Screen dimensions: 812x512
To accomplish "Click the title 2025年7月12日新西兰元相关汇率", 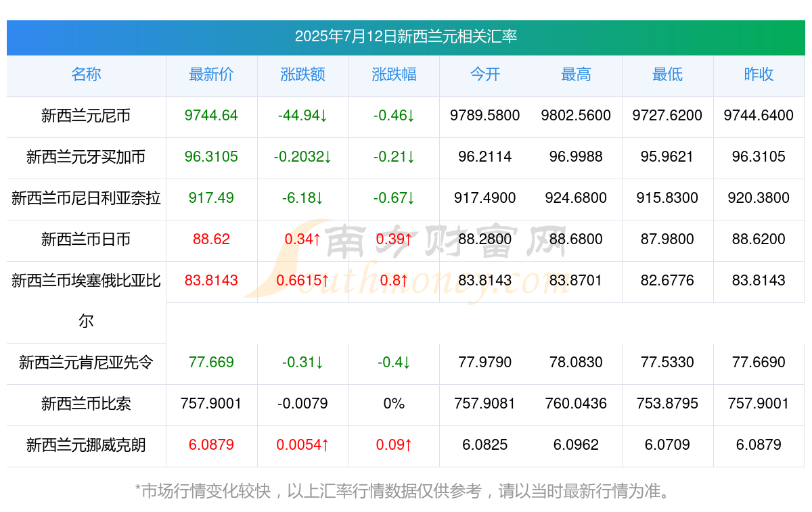I will pyautogui.click(x=406, y=37).
